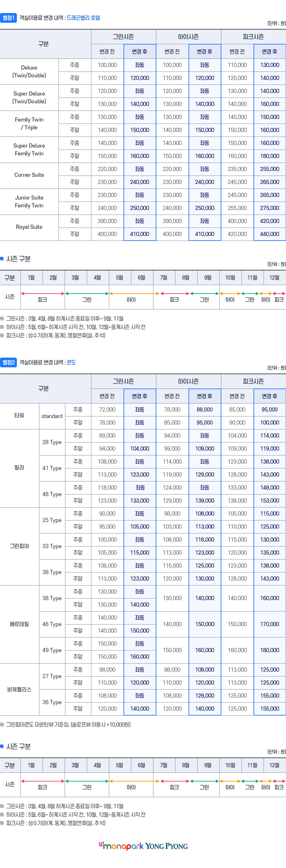Click Corner Suite weekday peak old rate 235,000
Image resolution: width=286 pixels, height=868 pixels.
pos(237,169)
